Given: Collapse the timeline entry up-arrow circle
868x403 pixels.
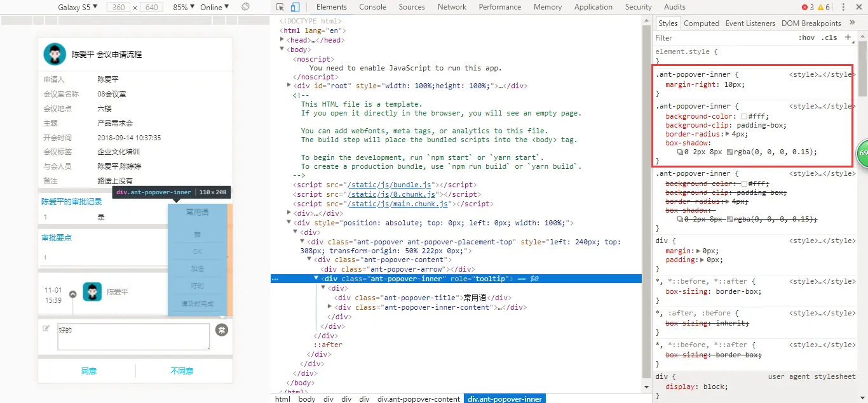Looking at the screenshot, I should coord(72,294).
